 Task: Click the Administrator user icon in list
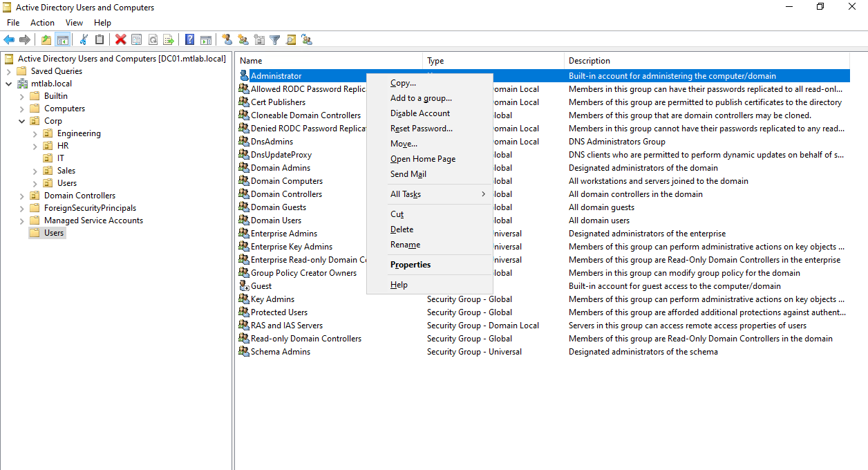[244, 76]
